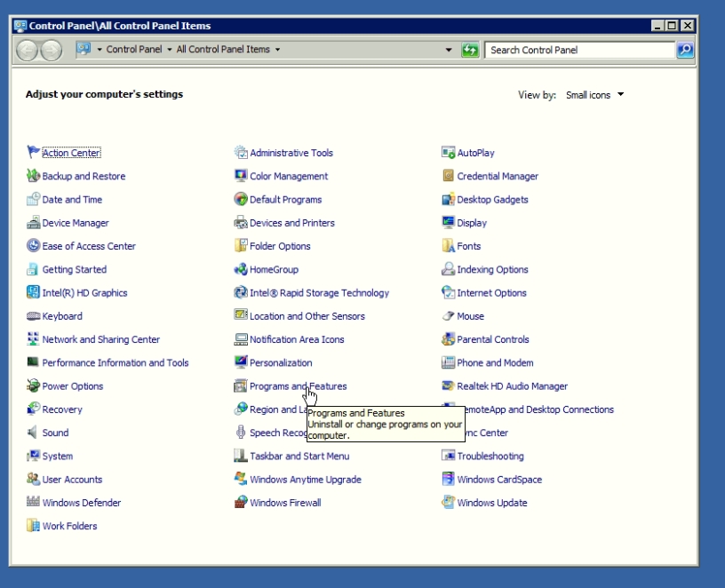Click the Backup and Restore icon
725x588 pixels.
(33, 175)
